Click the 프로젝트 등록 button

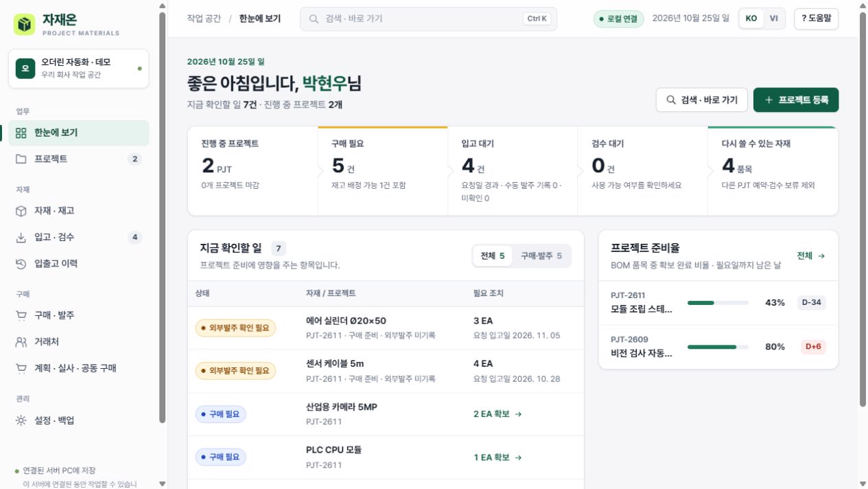pyautogui.click(x=796, y=100)
